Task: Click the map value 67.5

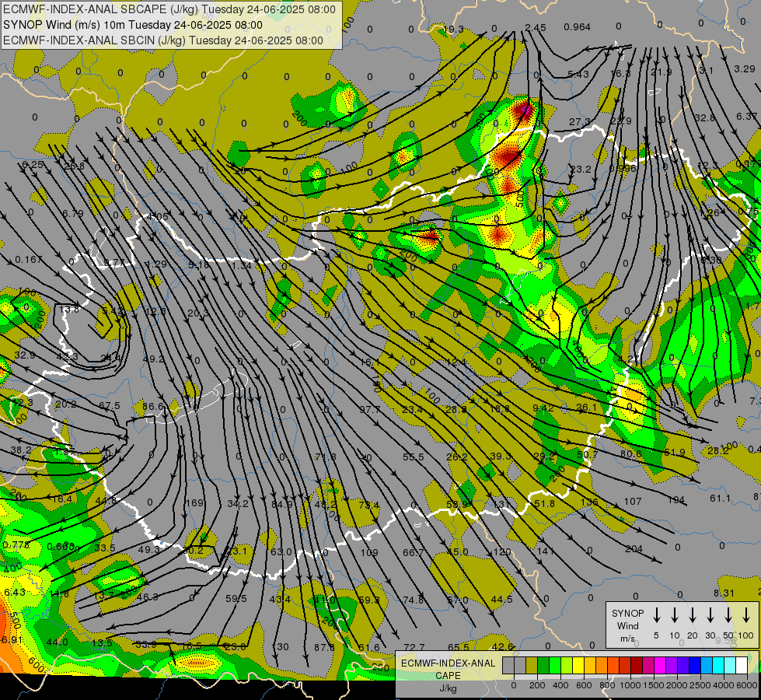Action: (109, 406)
